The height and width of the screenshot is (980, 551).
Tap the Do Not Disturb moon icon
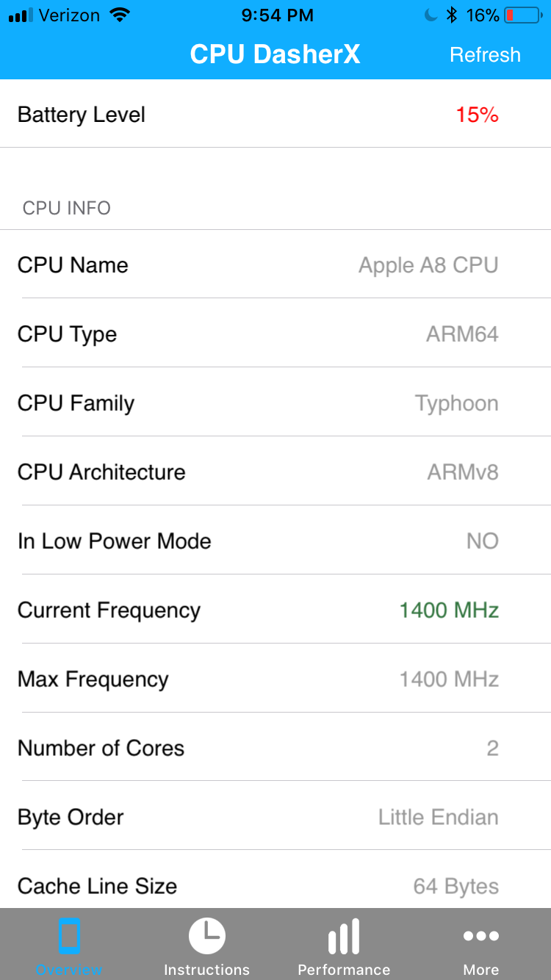(431, 15)
